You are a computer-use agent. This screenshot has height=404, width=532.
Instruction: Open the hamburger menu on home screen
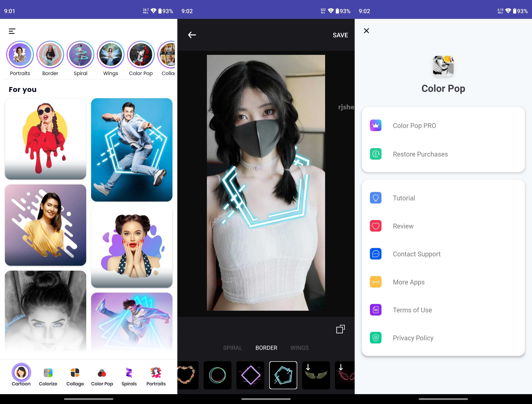pyautogui.click(x=12, y=31)
